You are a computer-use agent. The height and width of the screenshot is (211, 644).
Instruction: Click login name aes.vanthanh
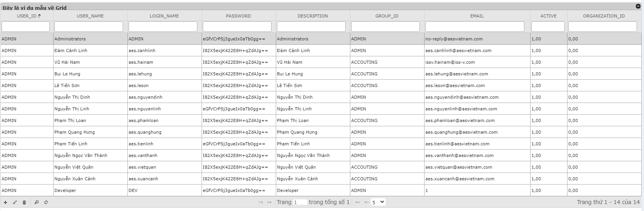pos(143,155)
